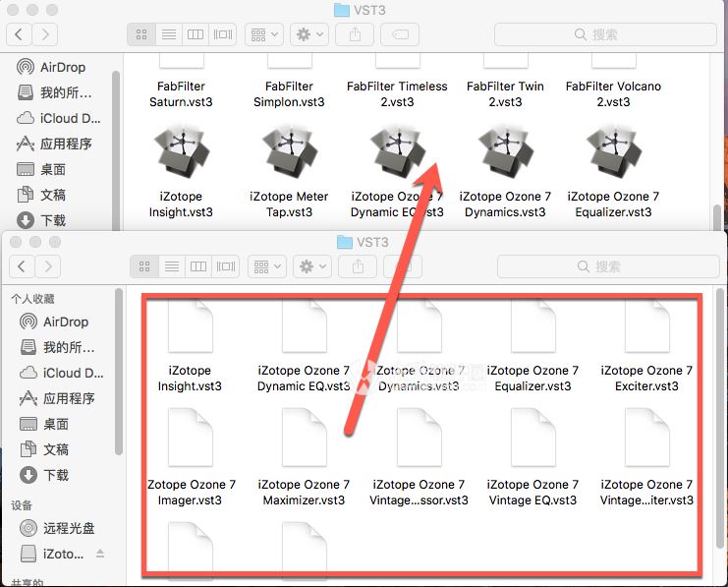Switch top window to column view
Viewport: 728px width, 587px height.
point(196,34)
